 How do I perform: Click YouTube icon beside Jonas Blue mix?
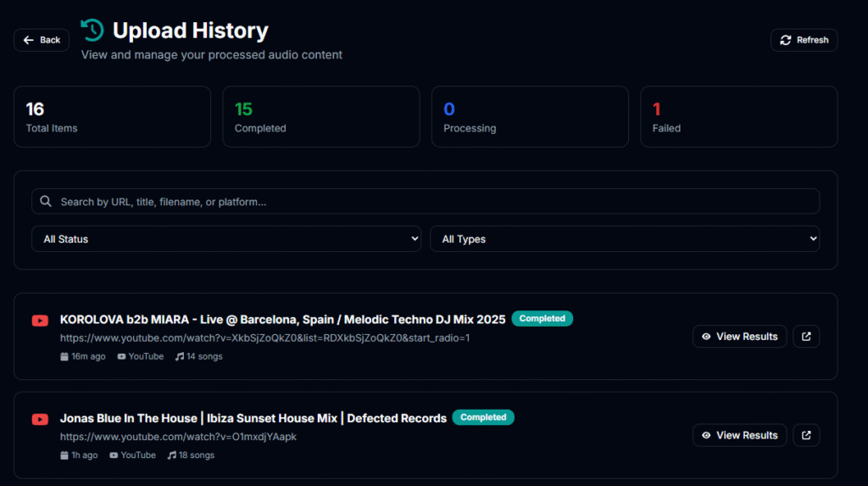40,420
